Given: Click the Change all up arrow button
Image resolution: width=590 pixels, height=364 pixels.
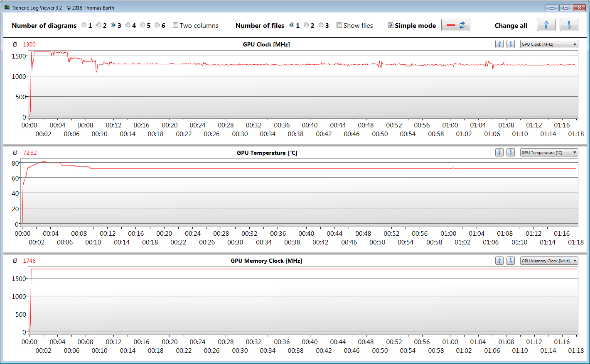Looking at the screenshot, I should 546,25.
